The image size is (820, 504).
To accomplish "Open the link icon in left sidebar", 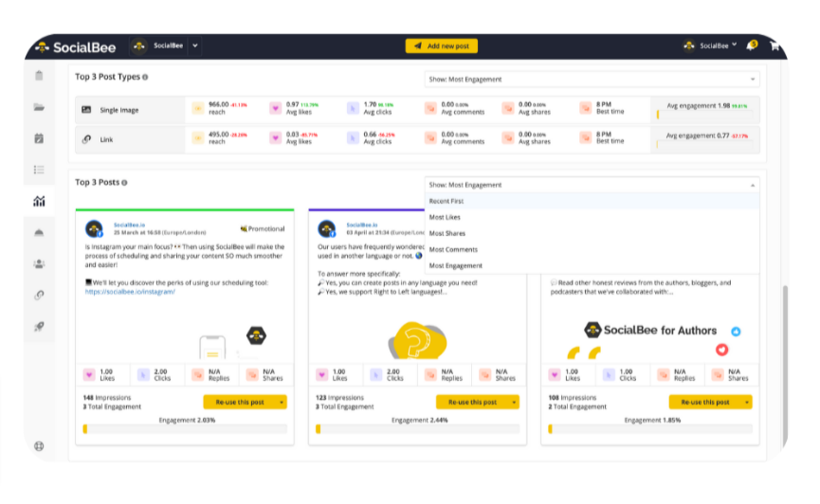I will (x=39, y=296).
